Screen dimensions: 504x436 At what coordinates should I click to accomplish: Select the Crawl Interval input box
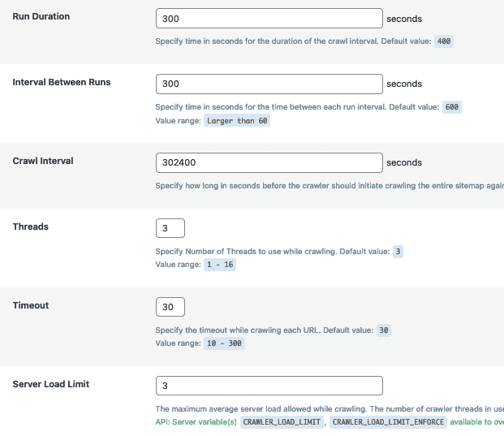point(268,162)
